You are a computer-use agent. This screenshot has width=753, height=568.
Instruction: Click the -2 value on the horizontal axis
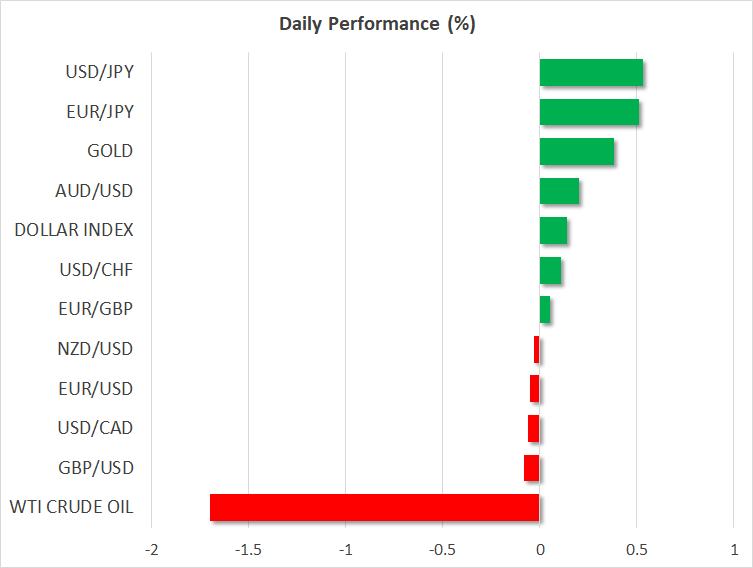pyautogui.click(x=151, y=549)
